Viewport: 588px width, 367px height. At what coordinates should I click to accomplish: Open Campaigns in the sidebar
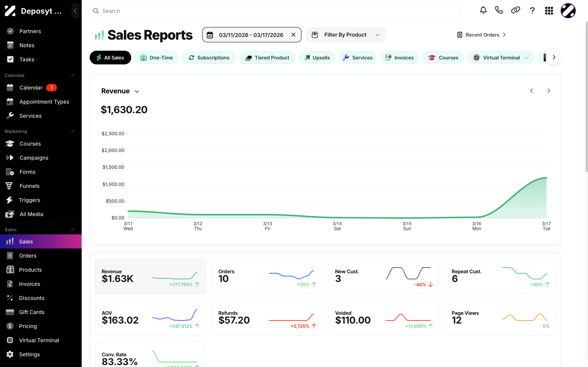[41, 158]
